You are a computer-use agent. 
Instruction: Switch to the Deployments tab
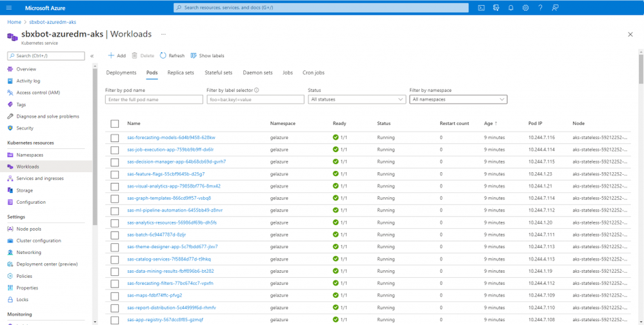(121, 73)
